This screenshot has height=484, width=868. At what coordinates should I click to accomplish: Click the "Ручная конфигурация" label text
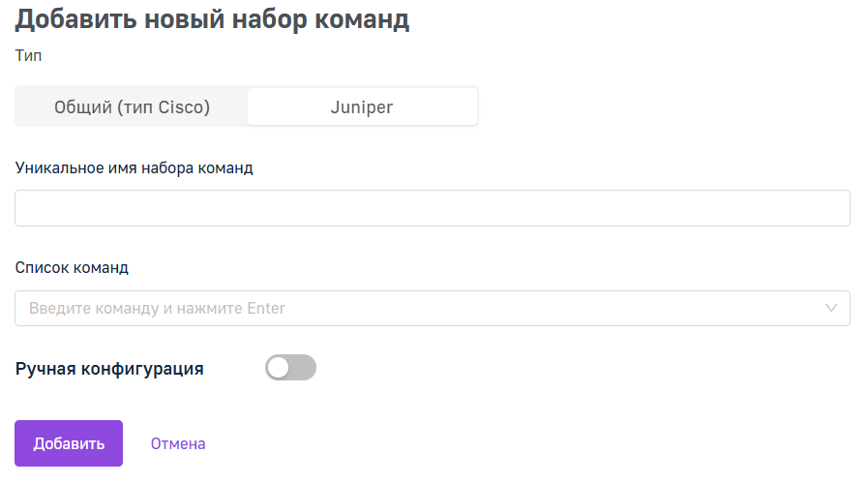pyautogui.click(x=109, y=369)
